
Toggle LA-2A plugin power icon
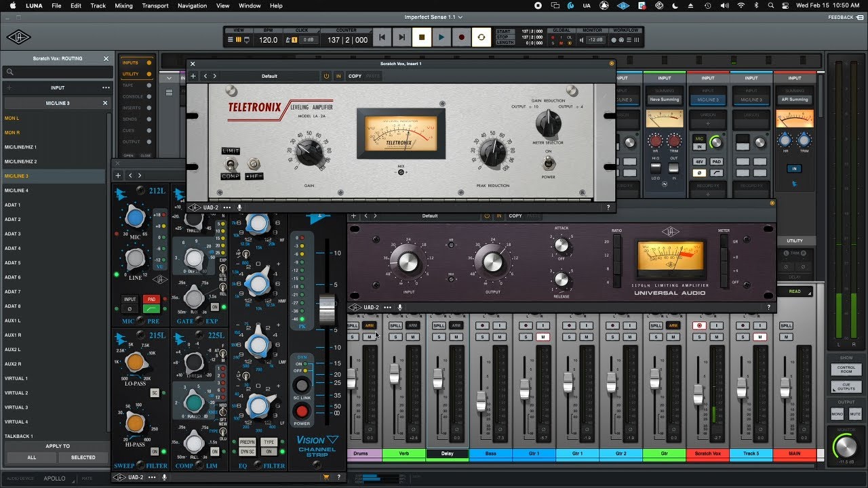(x=326, y=76)
